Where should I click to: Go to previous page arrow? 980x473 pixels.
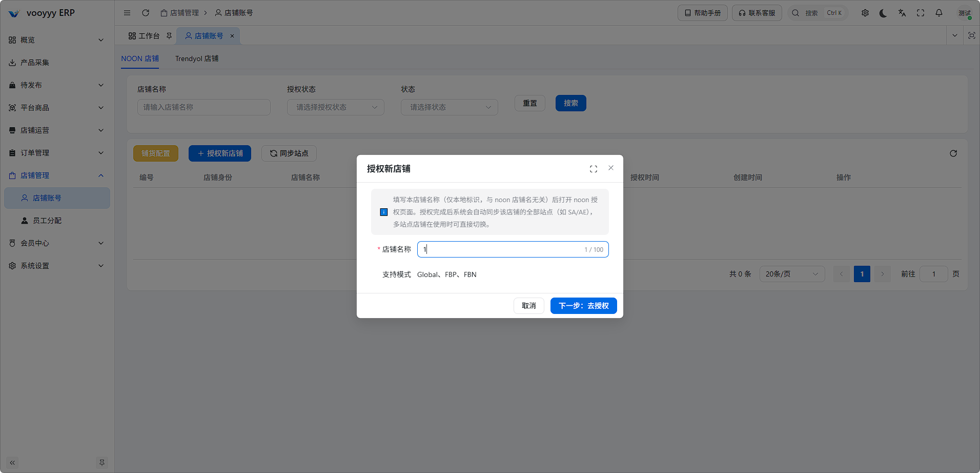[x=842, y=274]
